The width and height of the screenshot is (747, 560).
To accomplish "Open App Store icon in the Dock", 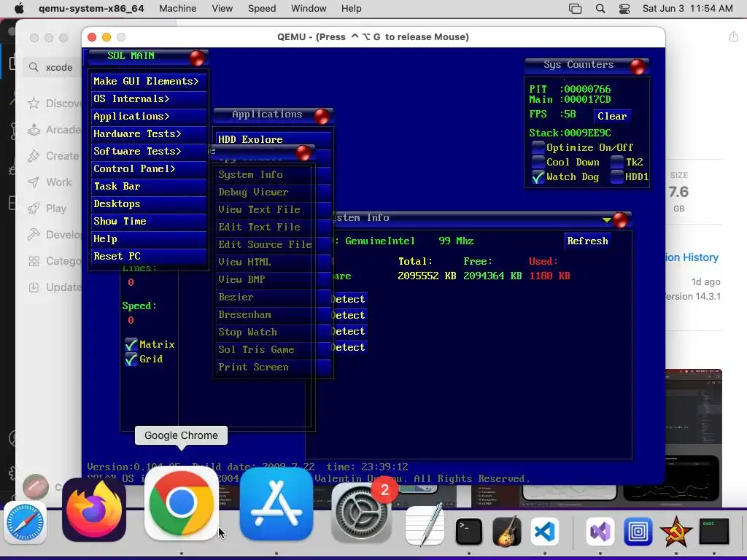I will click(276, 504).
